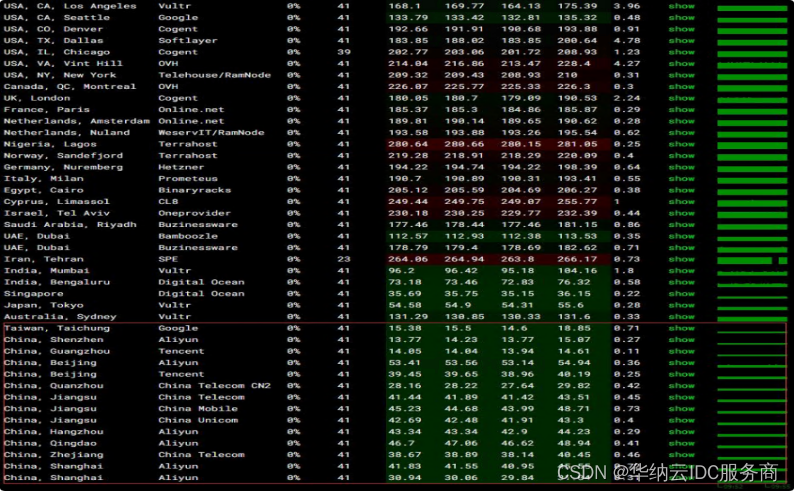
Task: Click latency graph for Egypt, Cairo
Action: [752, 190]
